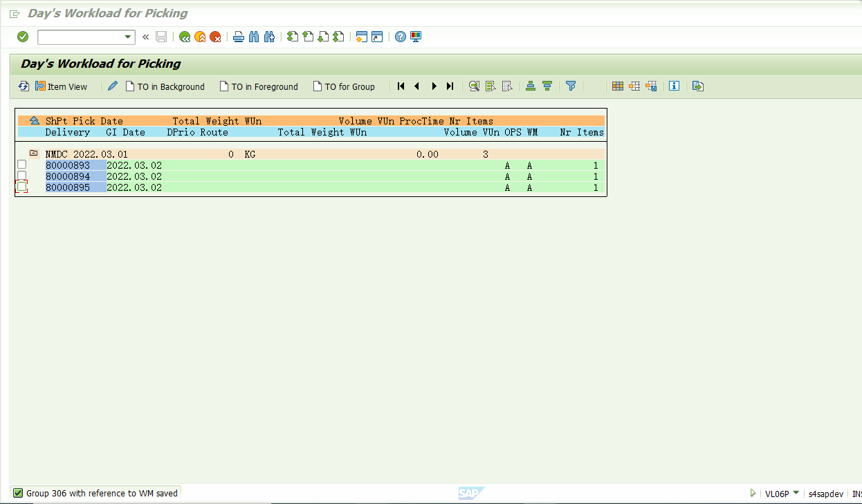Open the VL06P transaction dropdown

pos(798,493)
